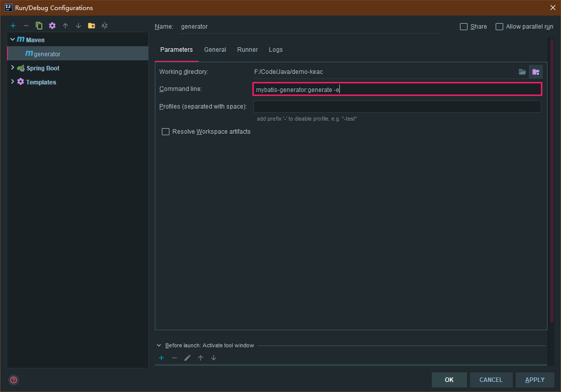Select the Templates tree label

coord(41,82)
